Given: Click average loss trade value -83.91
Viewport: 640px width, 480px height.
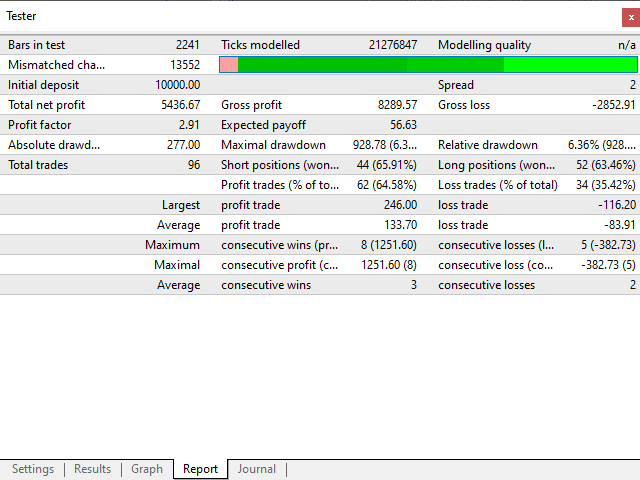Looking at the screenshot, I should (620, 225).
